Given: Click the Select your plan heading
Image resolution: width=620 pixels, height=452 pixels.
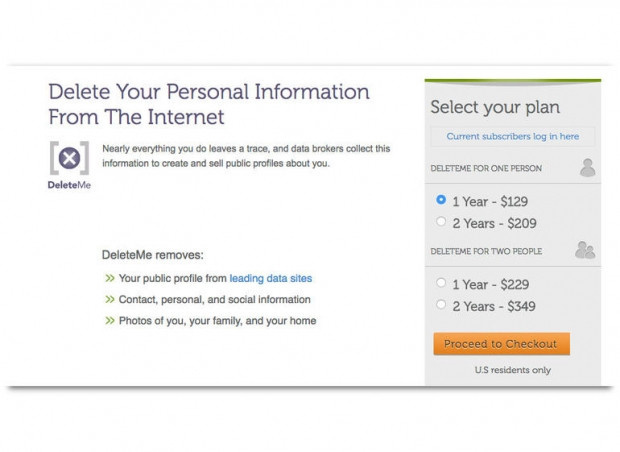Looking at the screenshot, I should 494,107.
